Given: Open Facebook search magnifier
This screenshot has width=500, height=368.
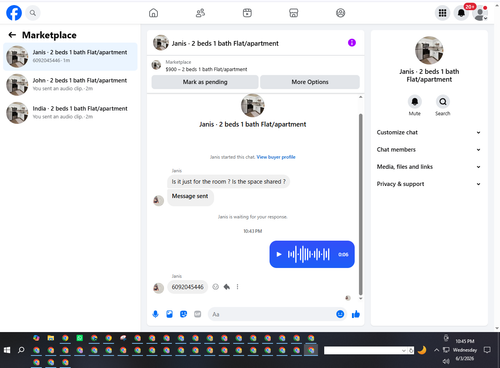Looking at the screenshot, I should point(33,13).
